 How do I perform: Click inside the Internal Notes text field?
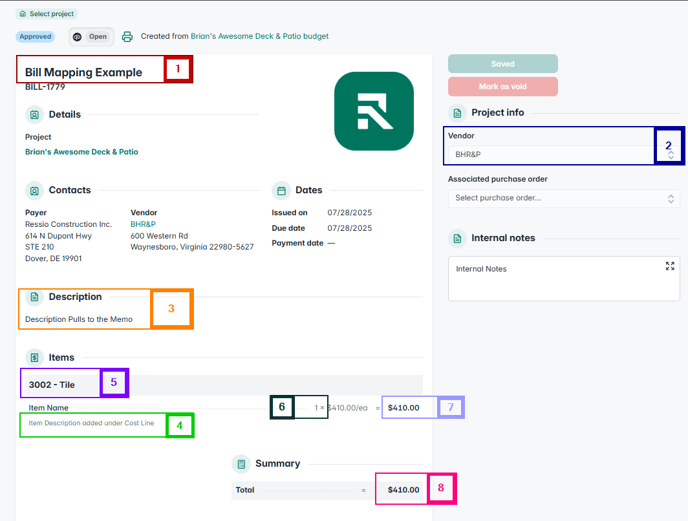point(564,279)
